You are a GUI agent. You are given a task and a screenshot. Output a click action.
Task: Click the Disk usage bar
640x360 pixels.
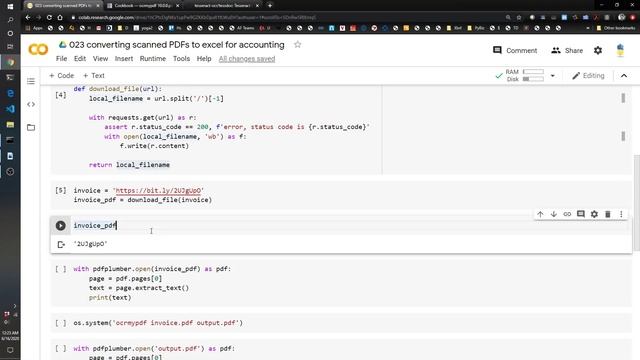pos(533,79)
